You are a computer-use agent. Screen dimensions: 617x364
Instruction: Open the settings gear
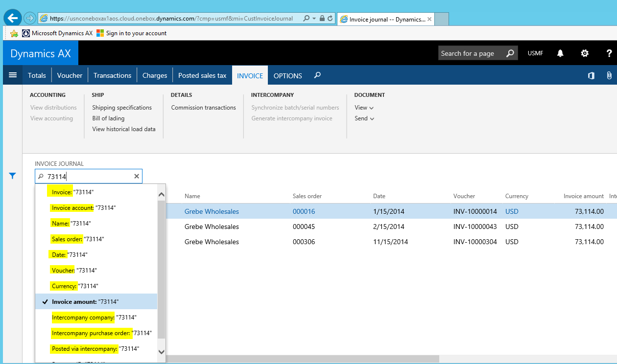point(585,53)
